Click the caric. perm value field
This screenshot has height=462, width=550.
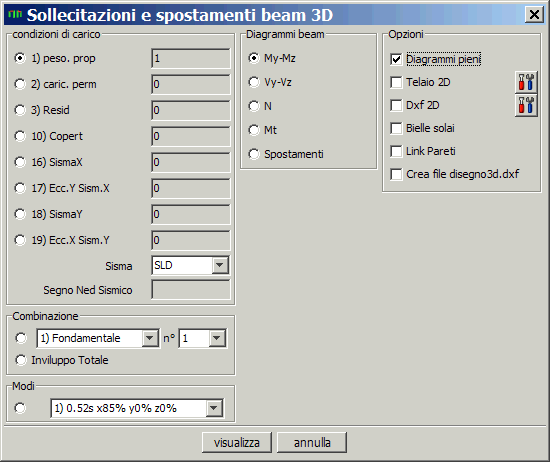[191, 84]
